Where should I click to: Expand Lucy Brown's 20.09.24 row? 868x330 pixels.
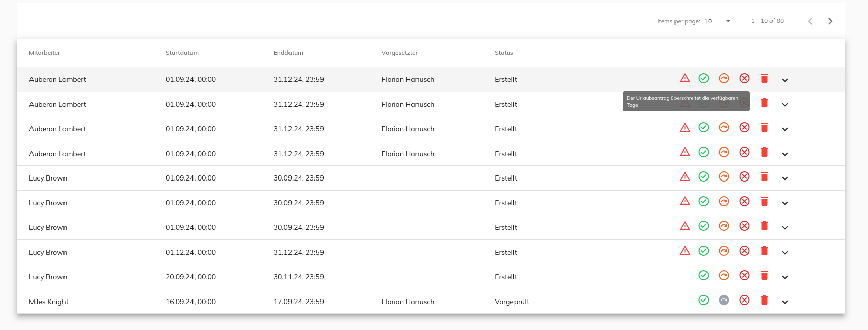[785, 277]
